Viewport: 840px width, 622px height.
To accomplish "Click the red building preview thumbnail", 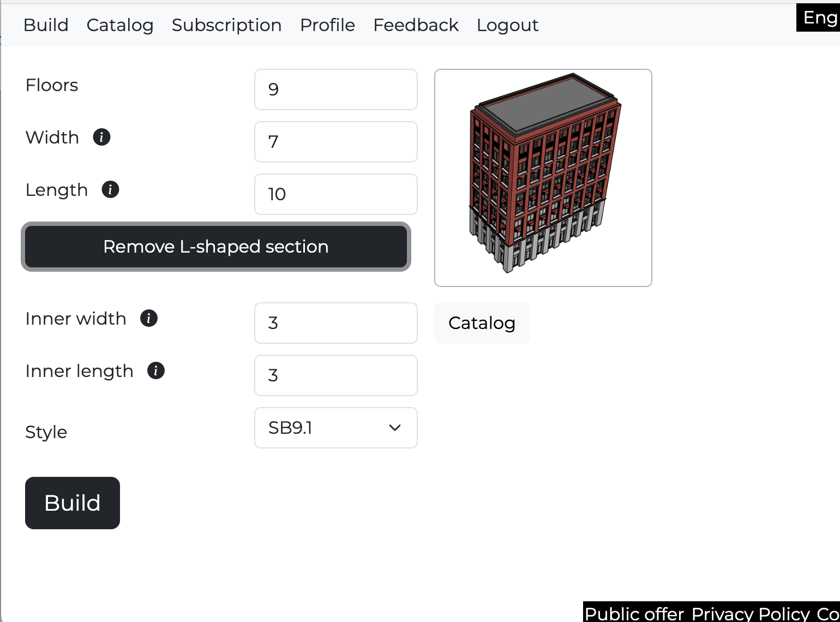I will coord(543,177).
